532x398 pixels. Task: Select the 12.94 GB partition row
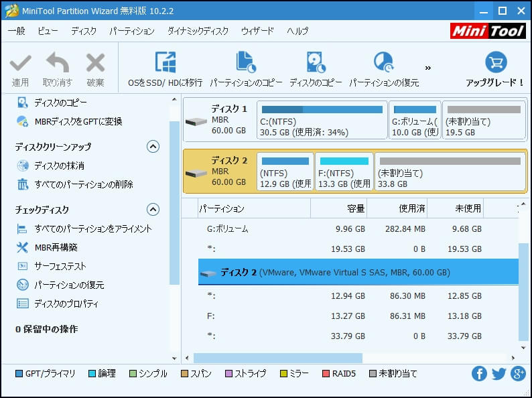358,296
